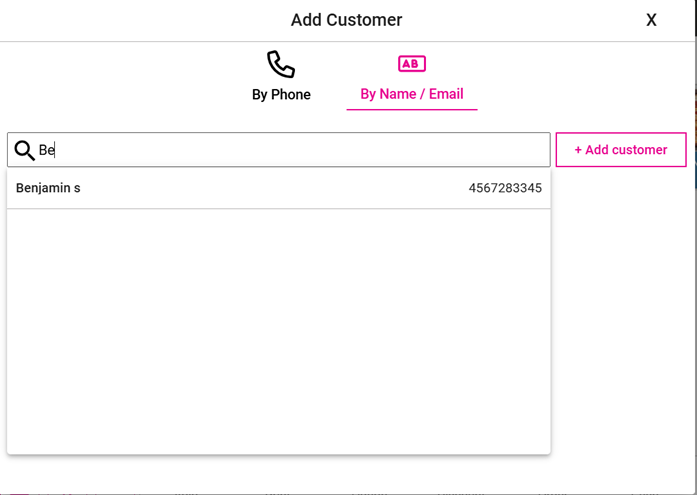Click phone number 4567283345 in results
The width and height of the screenshot is (697, 495).
[505, 188]
